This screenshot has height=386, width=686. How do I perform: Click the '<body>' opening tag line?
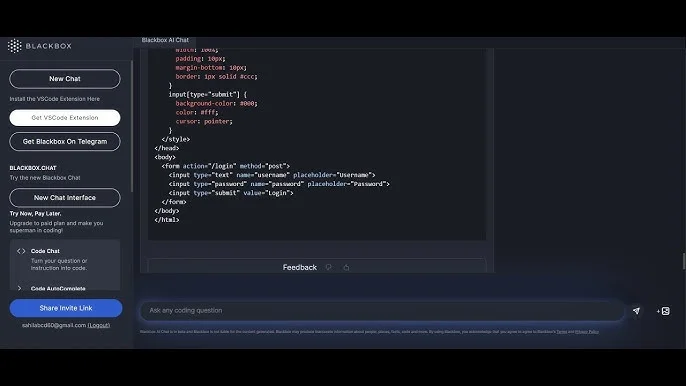pyautogui.click(x=165, y=157)
